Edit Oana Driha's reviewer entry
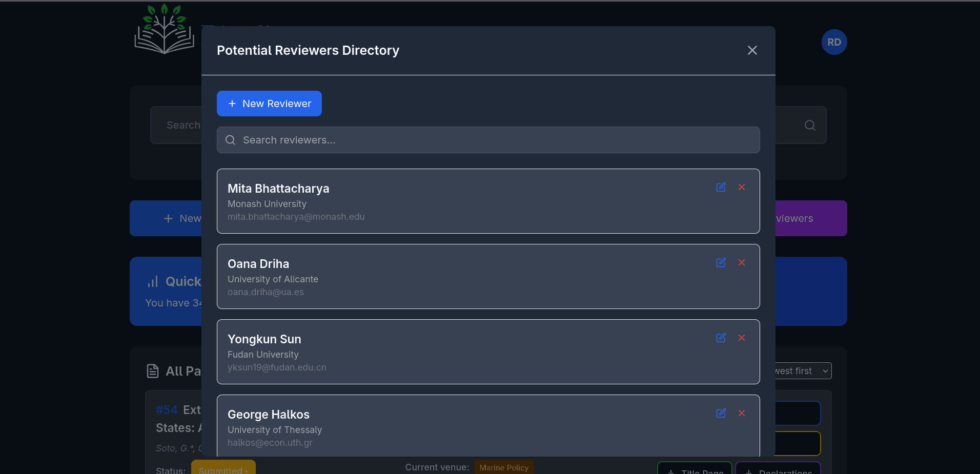 tap(721, 262)
